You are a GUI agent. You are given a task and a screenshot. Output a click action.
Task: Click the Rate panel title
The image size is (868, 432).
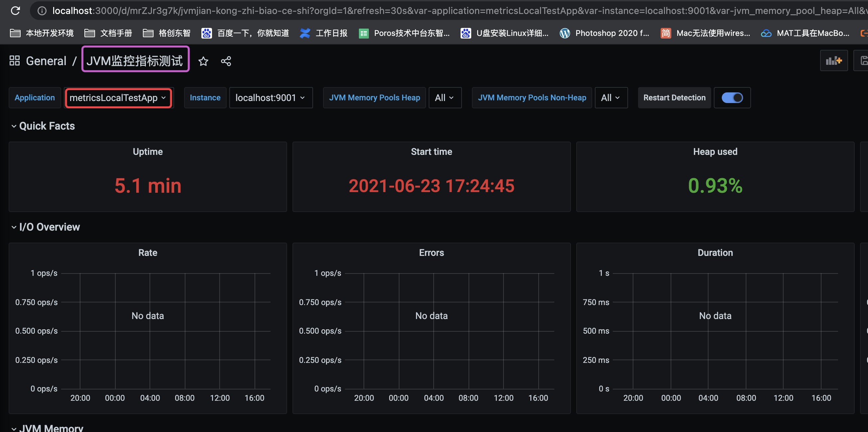point(148,253)
